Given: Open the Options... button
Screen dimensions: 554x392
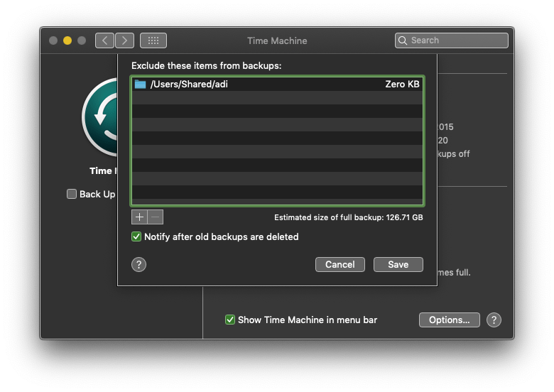Looking at the screenshot, I should pos(450,320).
